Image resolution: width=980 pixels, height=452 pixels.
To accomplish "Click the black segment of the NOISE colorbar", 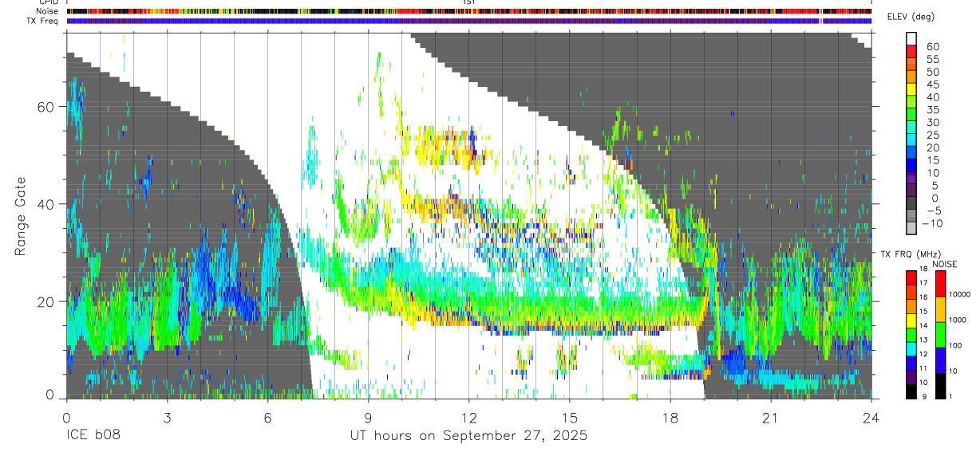I will [x=940, y=386].
